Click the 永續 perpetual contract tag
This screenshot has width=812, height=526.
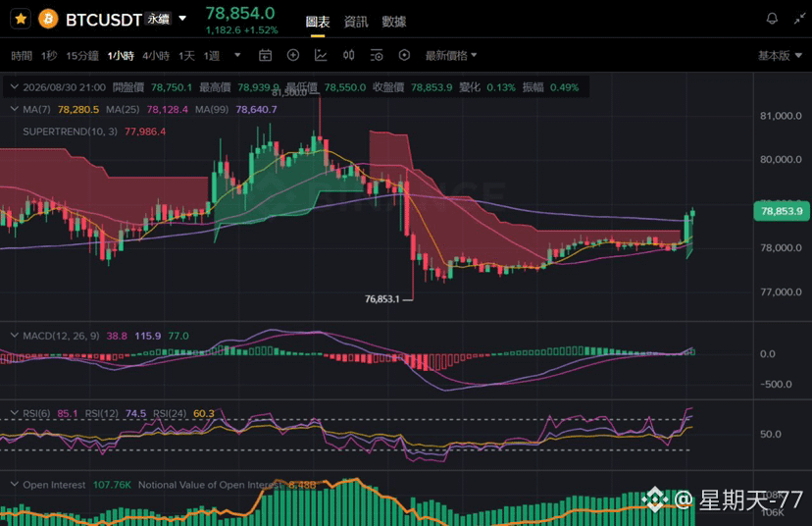click(x=158, y=19)
